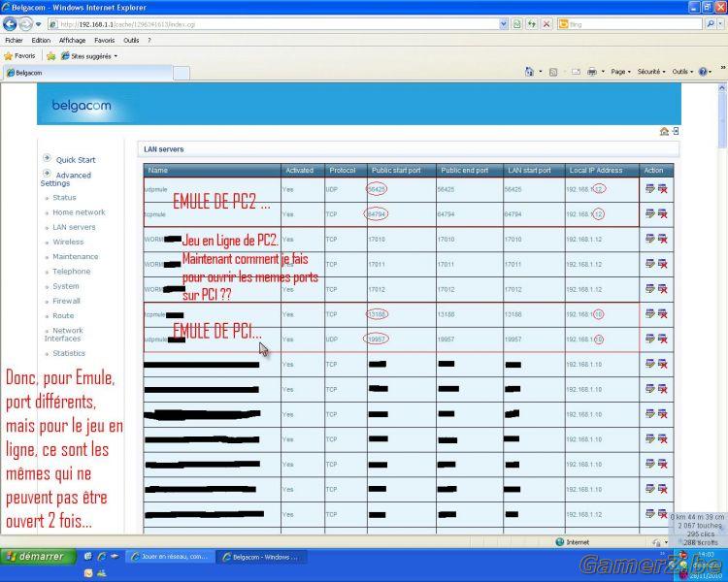Open the Home network sidebar link
The width and height of the screenshot is (728, 582).
point(79,212)
